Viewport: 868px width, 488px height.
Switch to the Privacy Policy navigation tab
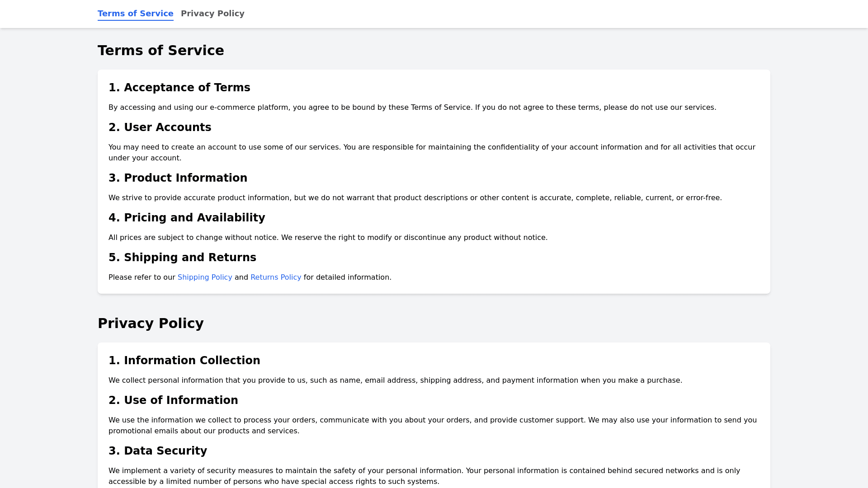pos(212,14)
